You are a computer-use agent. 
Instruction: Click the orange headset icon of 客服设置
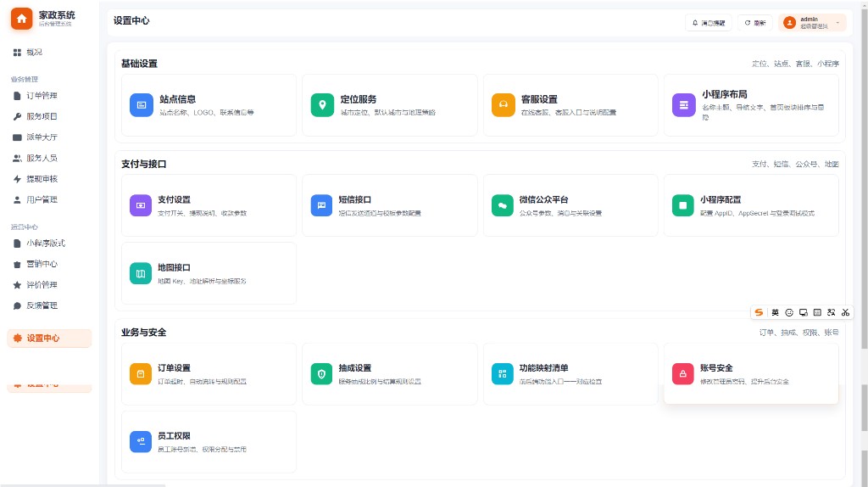pos(504,105)
